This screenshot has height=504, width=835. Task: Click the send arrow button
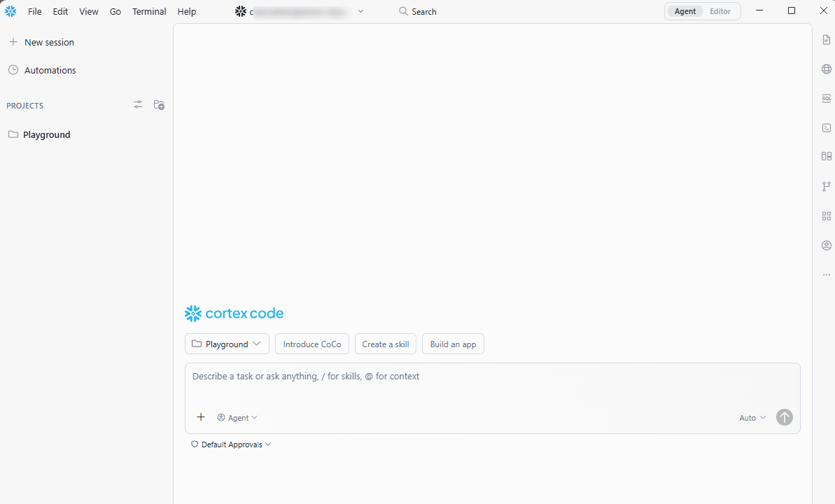pyautogui.click(x=784, y=417)
